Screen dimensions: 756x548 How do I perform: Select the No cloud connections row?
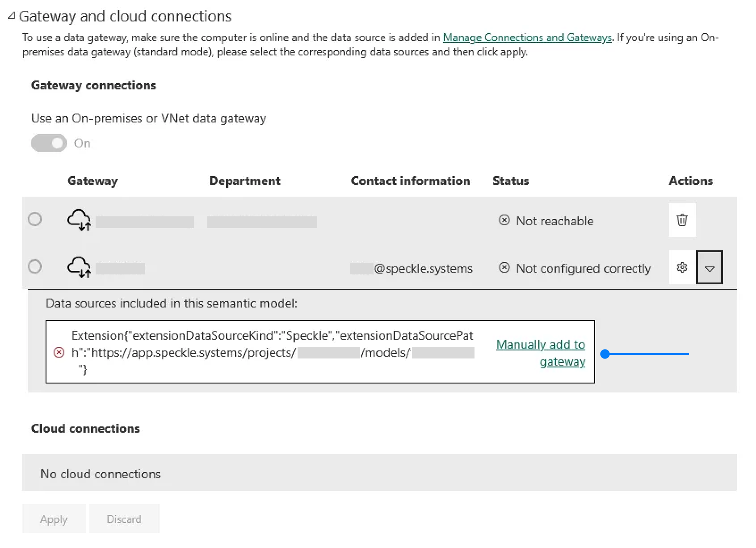click(100, 473)
